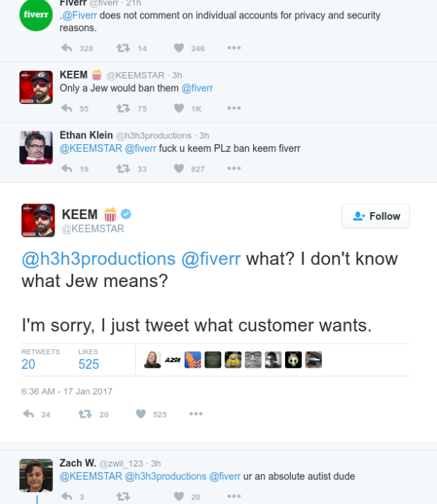The height and width of the screenshot is (504, 437).
Task: Like Ethan Klein's tweet
Action: click(179, 168)
